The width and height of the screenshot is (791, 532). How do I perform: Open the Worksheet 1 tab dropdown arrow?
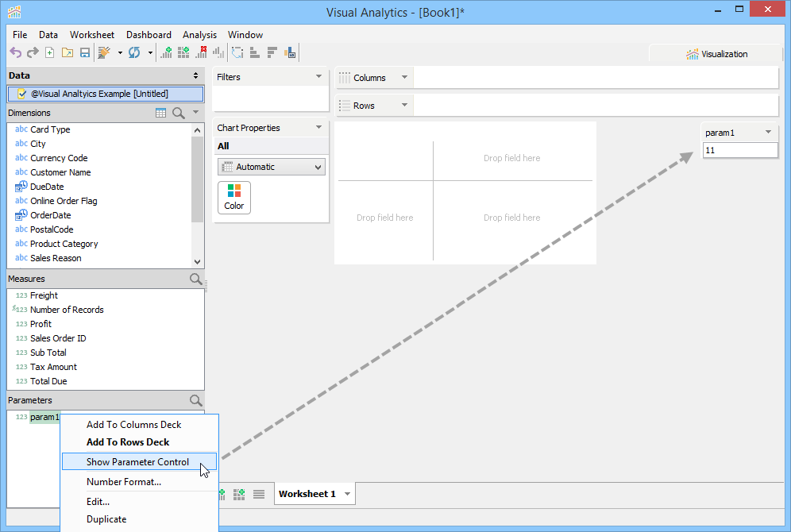348,494
